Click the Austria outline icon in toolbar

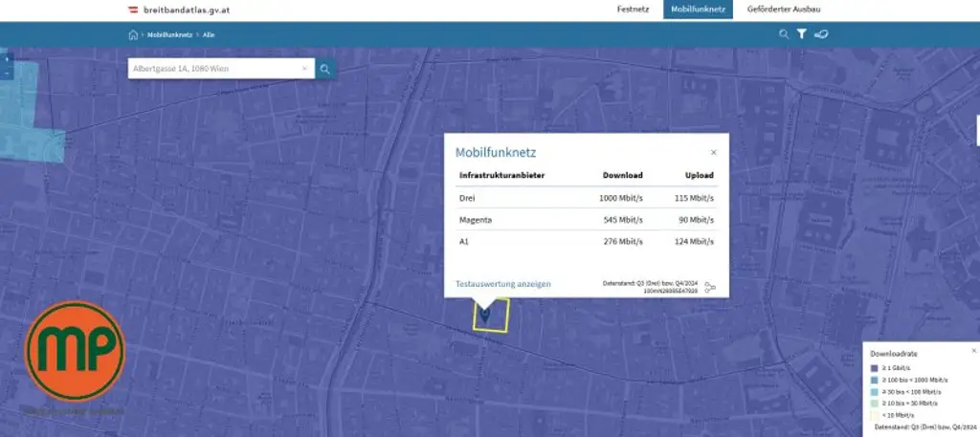click(821, 34)
